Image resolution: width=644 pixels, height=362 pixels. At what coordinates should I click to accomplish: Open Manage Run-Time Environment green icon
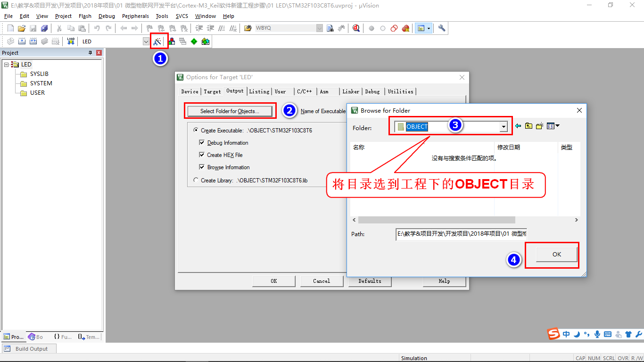pyautogui.click(x=194, y=41)
